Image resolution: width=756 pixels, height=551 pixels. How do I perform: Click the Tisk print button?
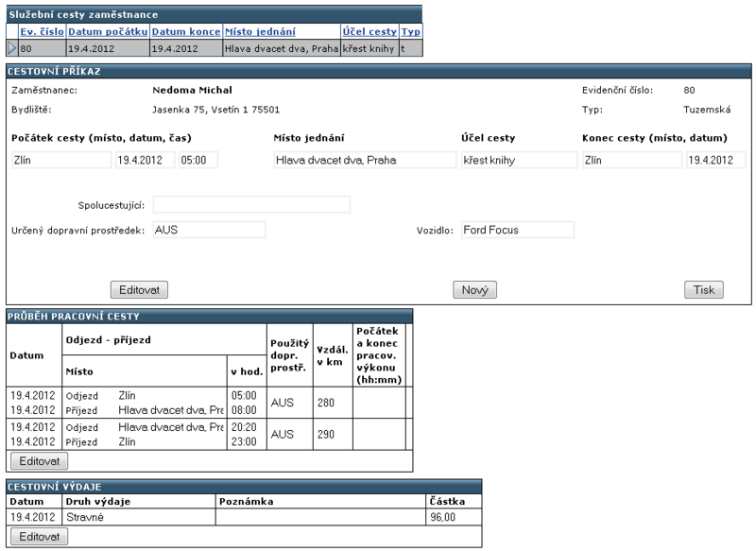pos(704,290)
